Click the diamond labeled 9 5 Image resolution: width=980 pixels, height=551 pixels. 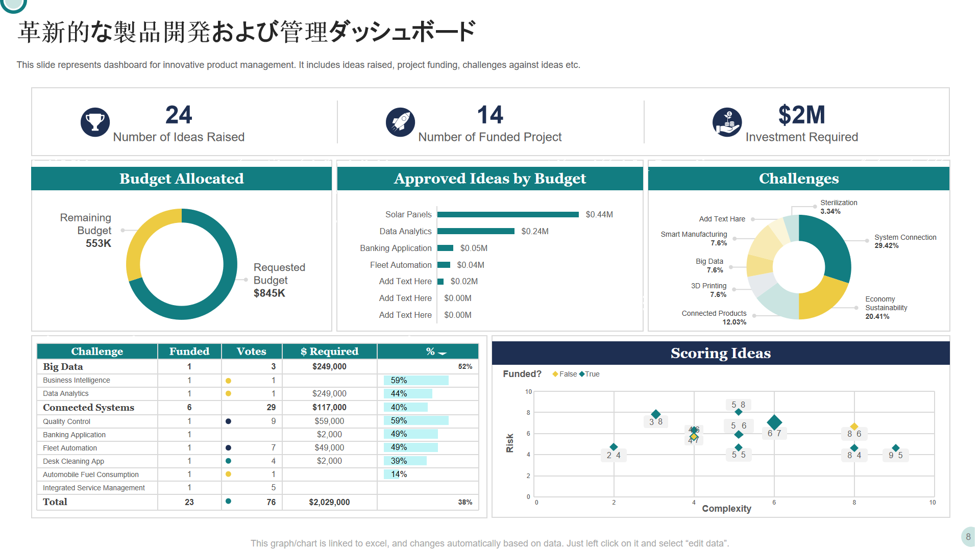click(x=895, y=448)
